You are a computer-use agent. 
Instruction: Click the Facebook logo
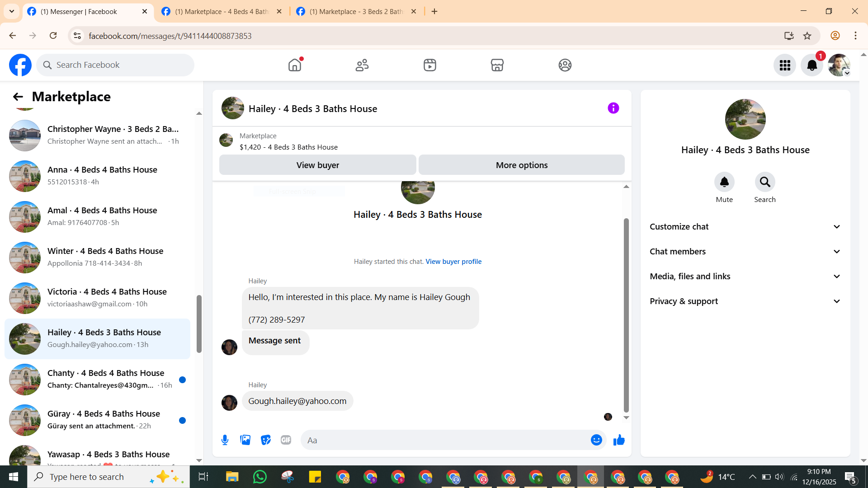20,65
